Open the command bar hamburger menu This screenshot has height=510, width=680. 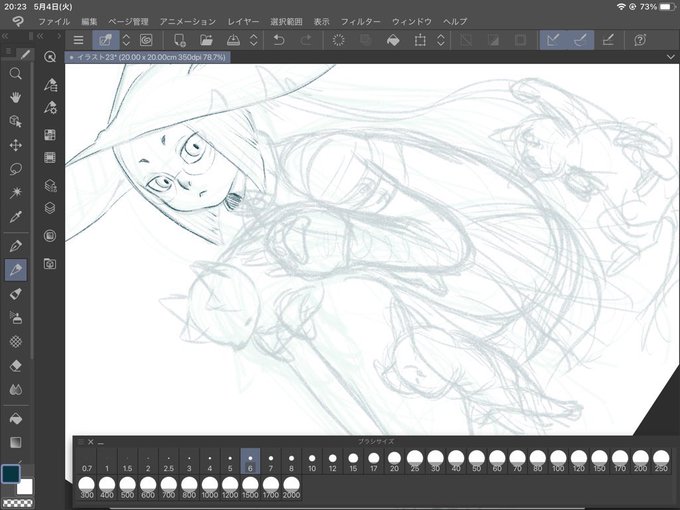[x=78, y=40]
